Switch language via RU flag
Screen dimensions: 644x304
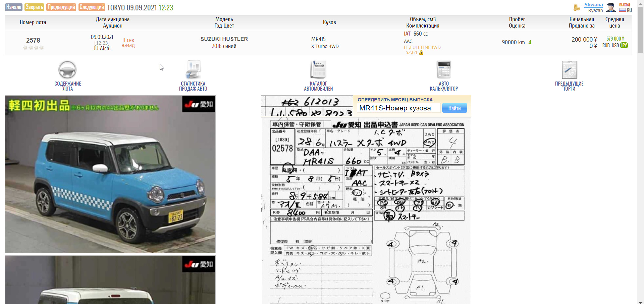tap(626, 10)
